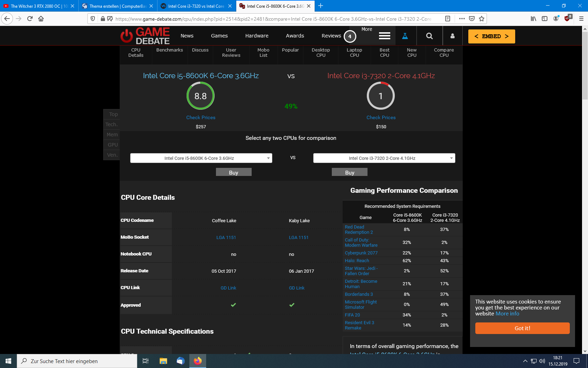Click the Firefox home icon
Image resolution: width=588 pixels, height=368 pixels.
click(x=41, y=19)
